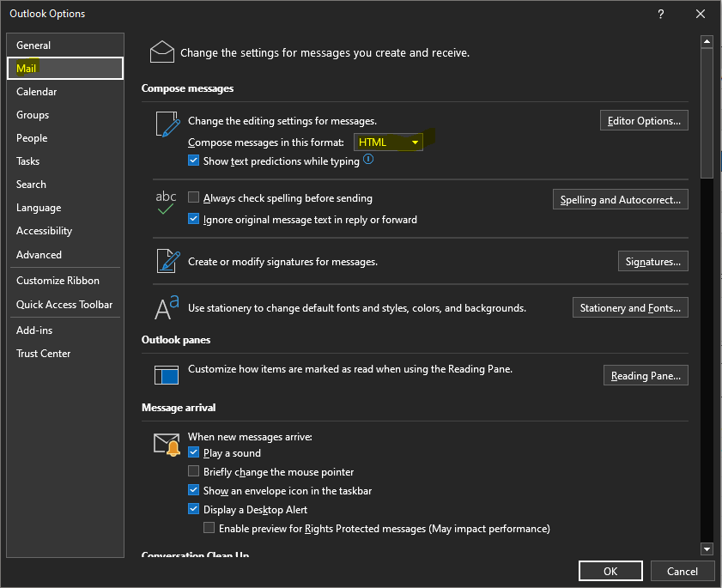Image resolution: width=722 pixels, height=588 pixels.
Task: Click the scrollbar down arrow
Action: click(707, 549)
